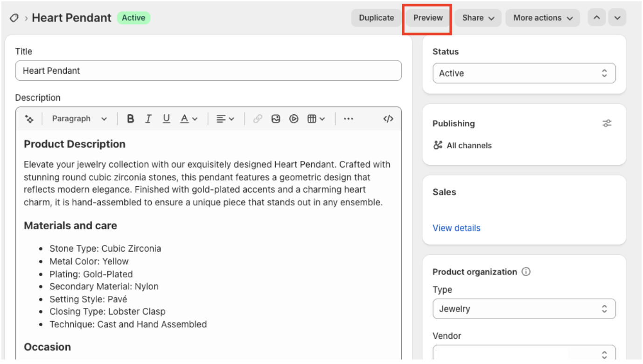Open the Type dropdown showing Jewelry
The height and width of the screenshot is (364, 643).
524,309
